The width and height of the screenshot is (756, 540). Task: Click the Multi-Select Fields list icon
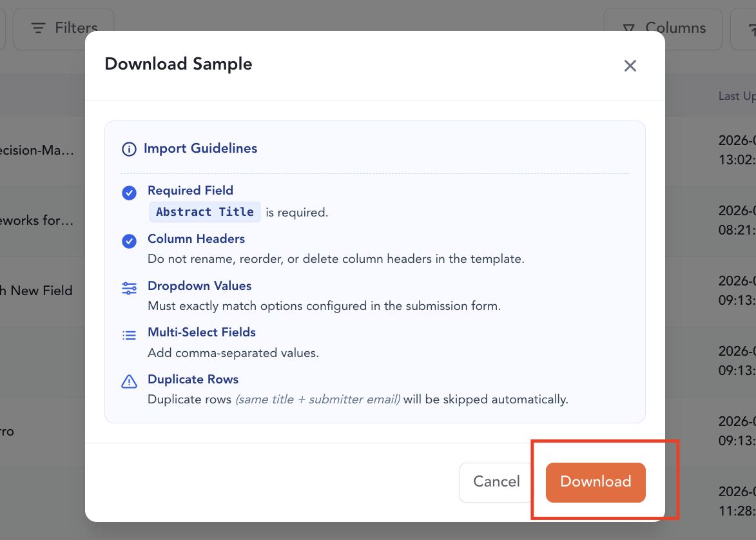pos(129,335)
